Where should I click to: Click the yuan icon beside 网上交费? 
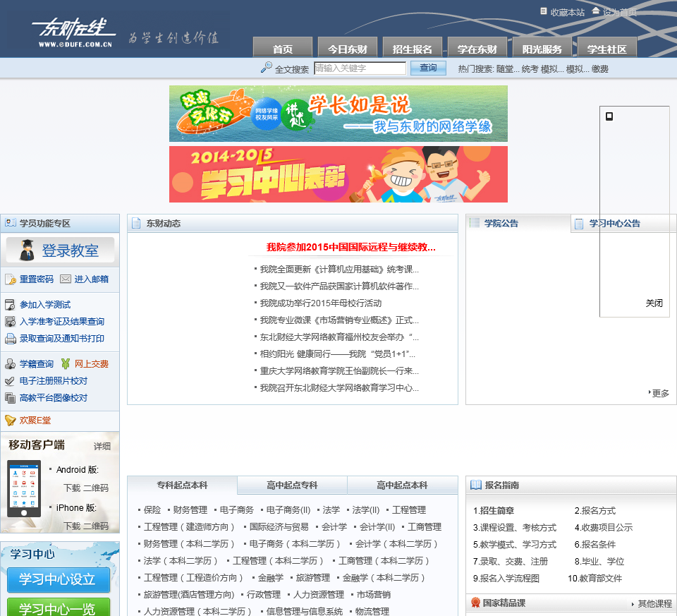[65, 363]
